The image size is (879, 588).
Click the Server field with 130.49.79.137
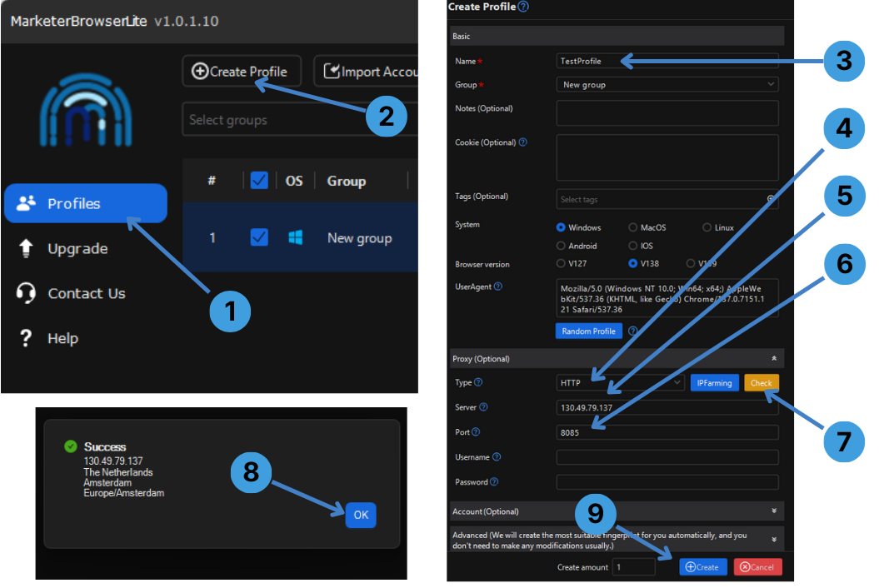tap(667, 407)
